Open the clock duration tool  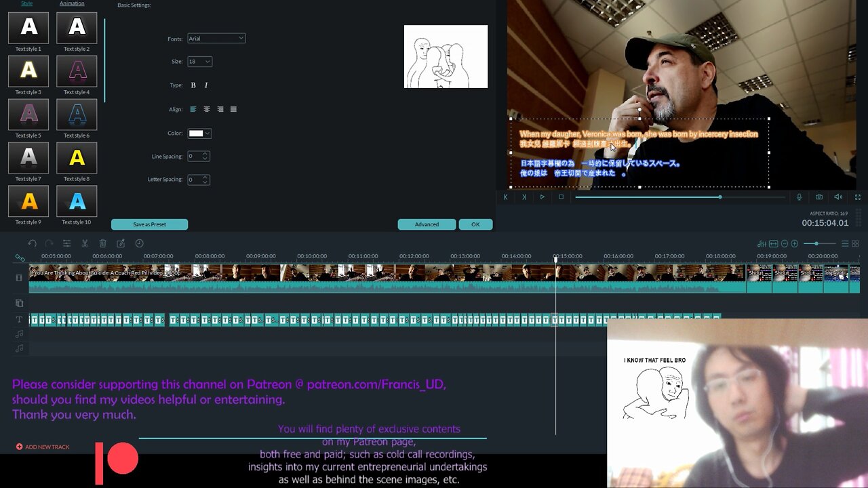coord(139,243)
